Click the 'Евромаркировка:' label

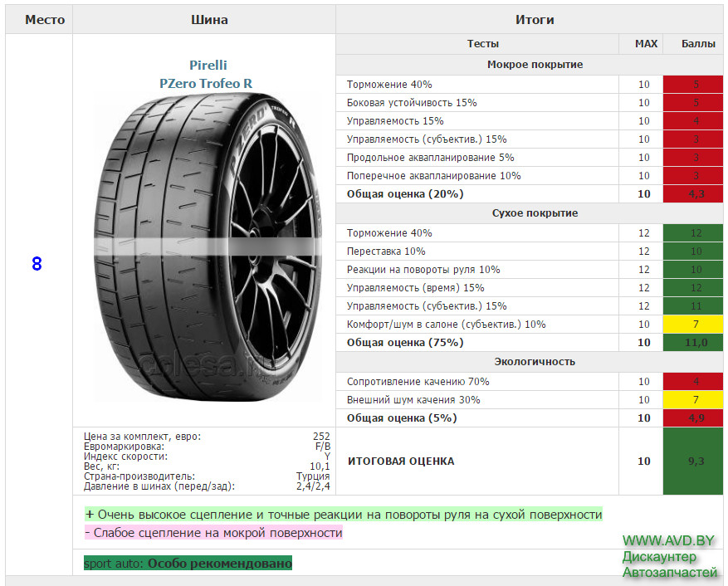(124, 447)
